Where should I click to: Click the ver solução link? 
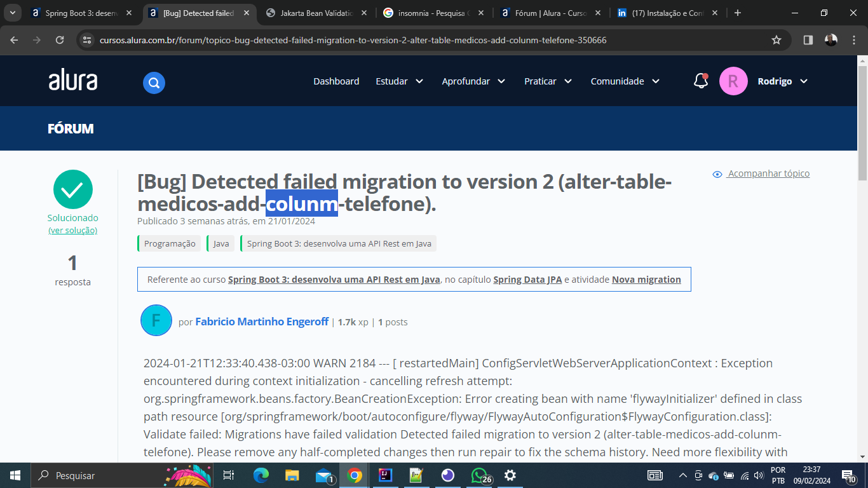pos(73,230)
